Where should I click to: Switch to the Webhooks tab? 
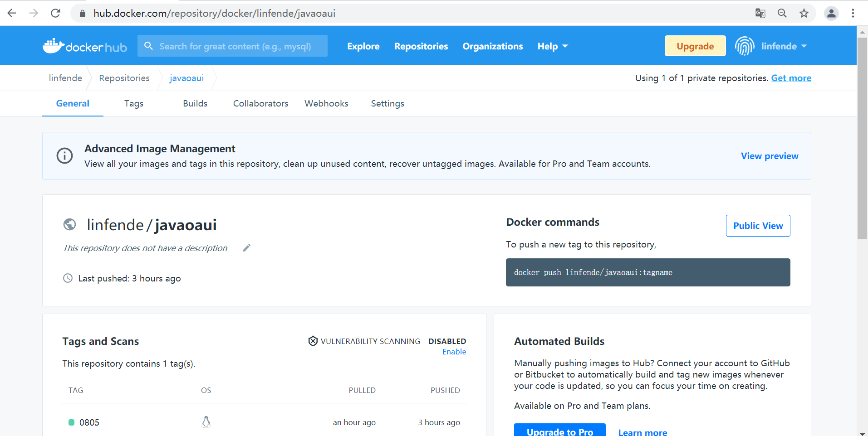pos(327,103)
